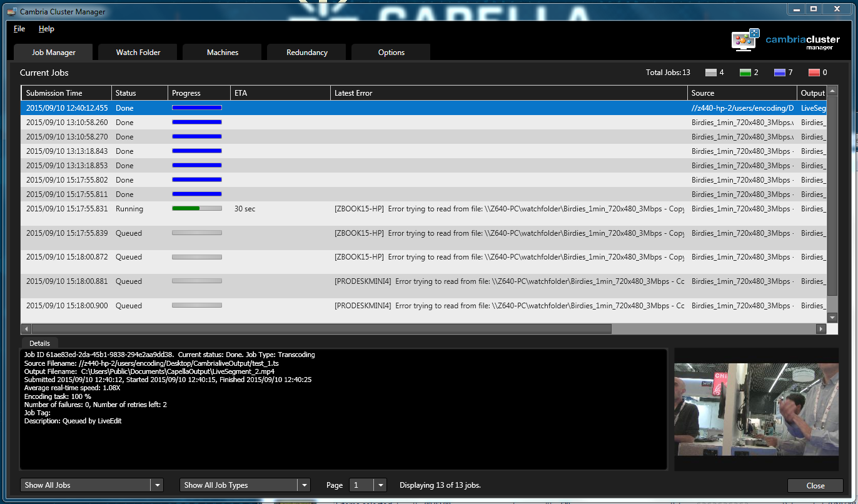Screen dimensions: 858x504
Task: Select the Running job row at 15:17:55.831
Action: 424,213
